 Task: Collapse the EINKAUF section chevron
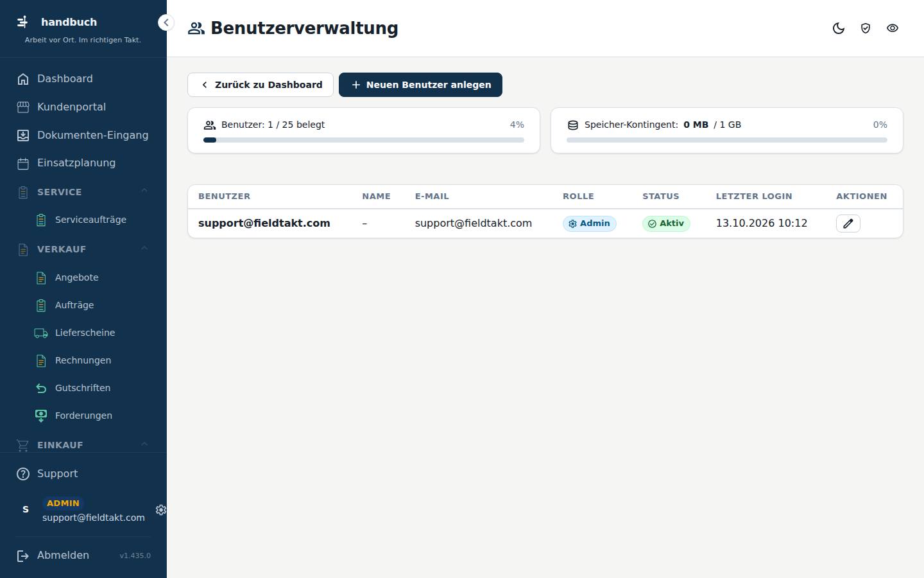[144, 444]
